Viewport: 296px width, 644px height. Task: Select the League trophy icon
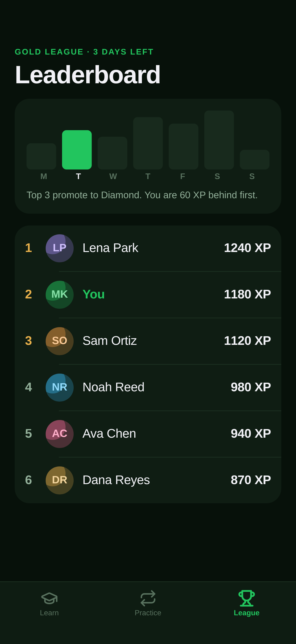(x=246, y=598)
